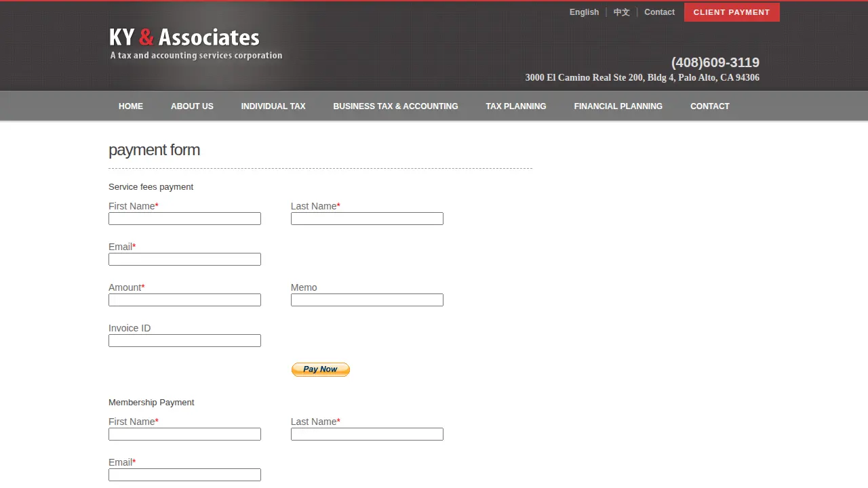Go to the HOME menu item
This screenshot has width=868, height=488.
131,106
